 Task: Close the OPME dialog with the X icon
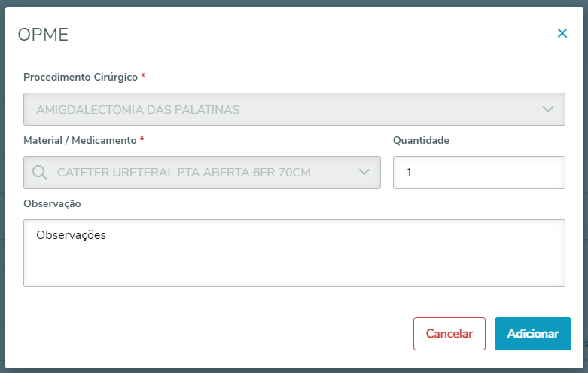(562, 33)
